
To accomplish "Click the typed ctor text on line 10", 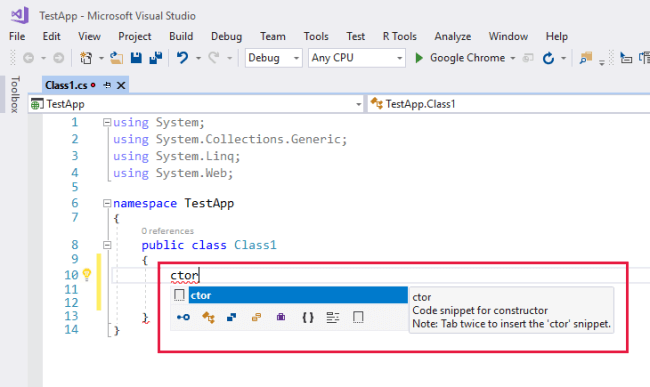I will pyautogui.click(x=184, y=275).
